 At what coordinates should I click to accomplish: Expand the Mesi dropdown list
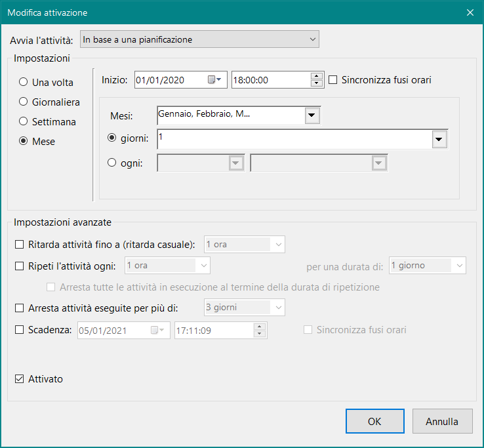[x=312, y=115]
